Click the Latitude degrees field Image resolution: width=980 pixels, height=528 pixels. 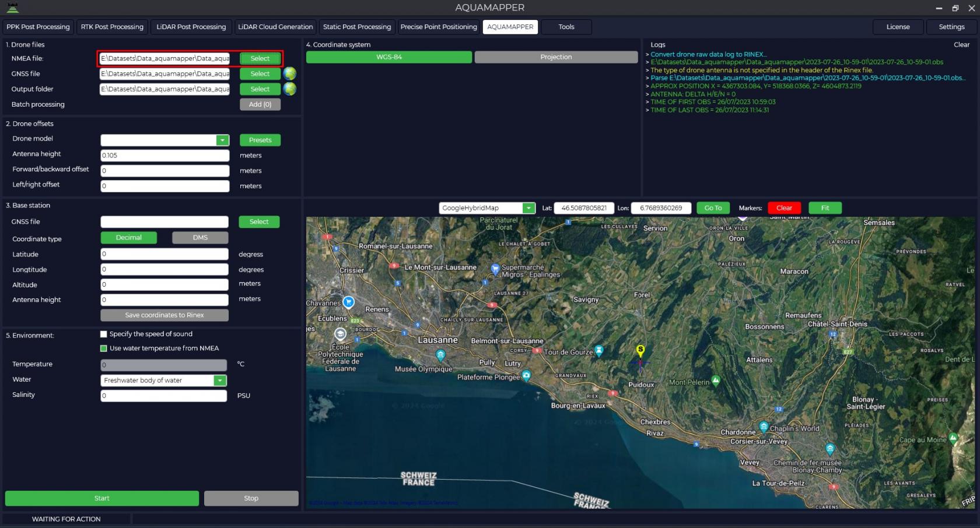(x=164, y=254)
